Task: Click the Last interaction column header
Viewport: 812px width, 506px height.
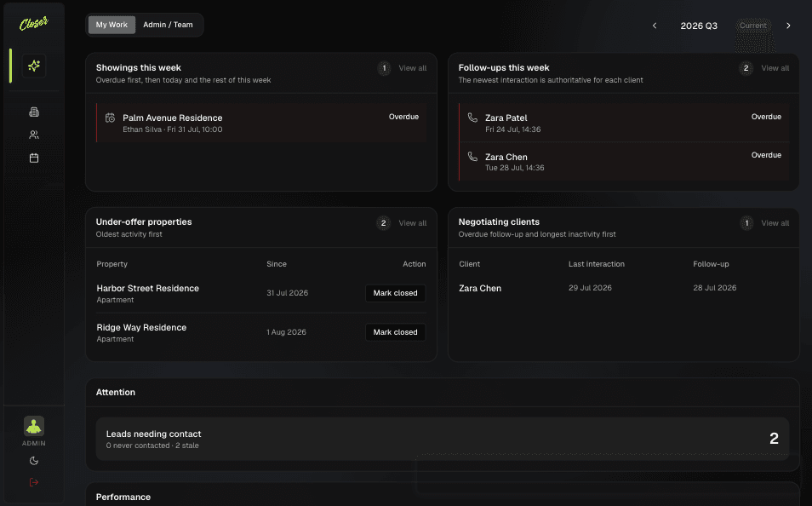Action: point(597,264)
